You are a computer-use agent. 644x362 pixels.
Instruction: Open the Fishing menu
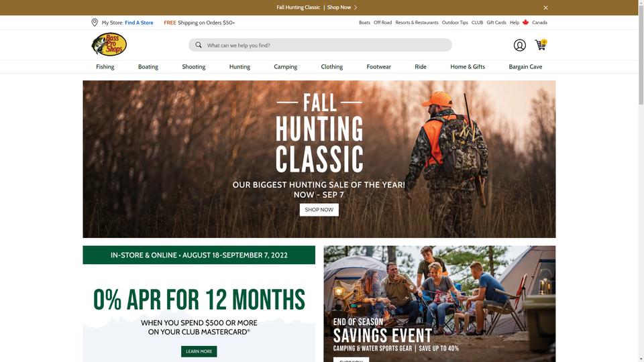[x=105, y=66]
